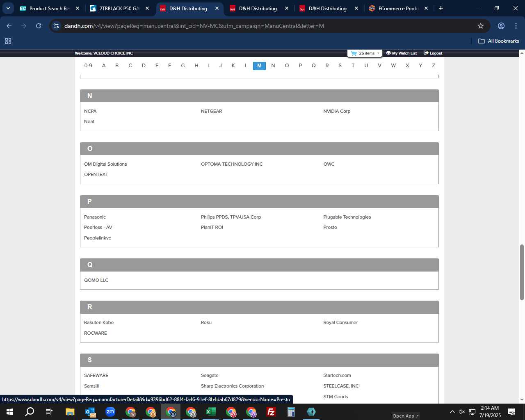525x420 pixels.
Task: Open the Presto manufacturer link
Action: pos(330,227)
